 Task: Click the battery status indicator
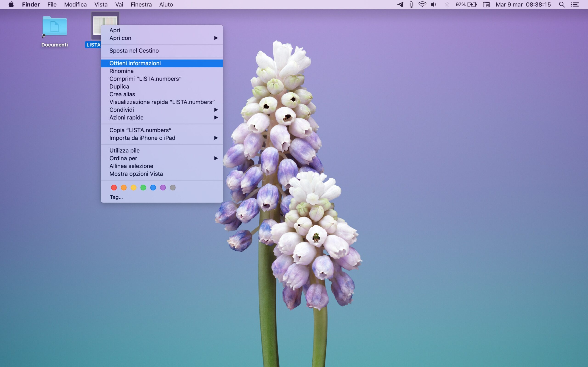(x=466, y=4)
